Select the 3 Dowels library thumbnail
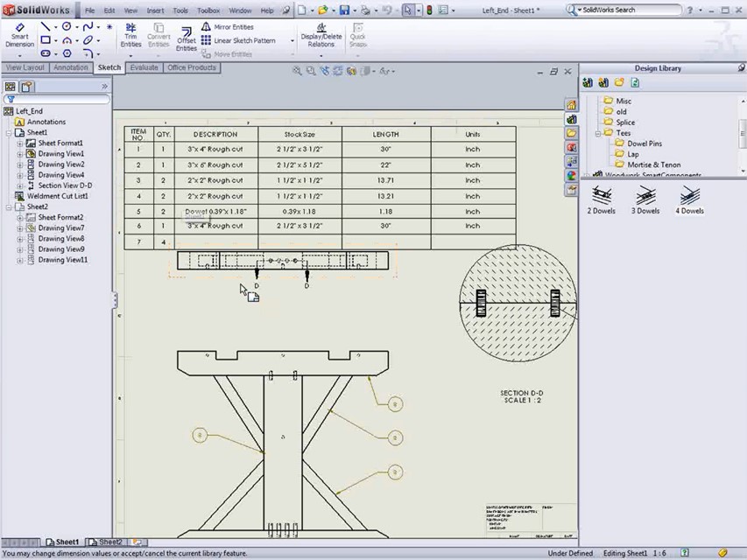 (x=645, y=199)
